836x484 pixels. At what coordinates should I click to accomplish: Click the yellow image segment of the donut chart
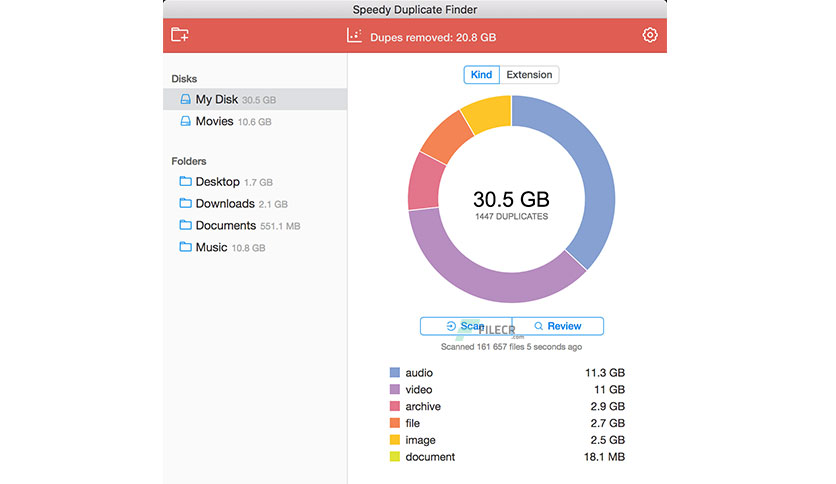pos(488,112)
